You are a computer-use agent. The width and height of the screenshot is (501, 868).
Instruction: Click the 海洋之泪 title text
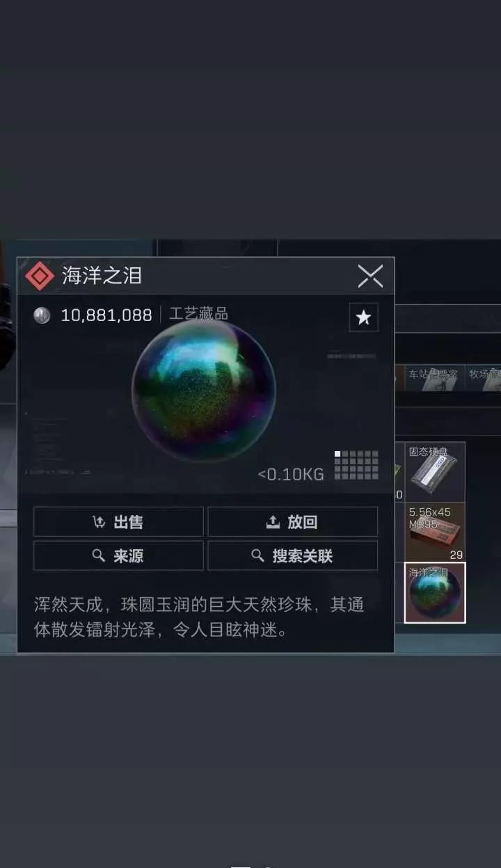click(102, 276)
